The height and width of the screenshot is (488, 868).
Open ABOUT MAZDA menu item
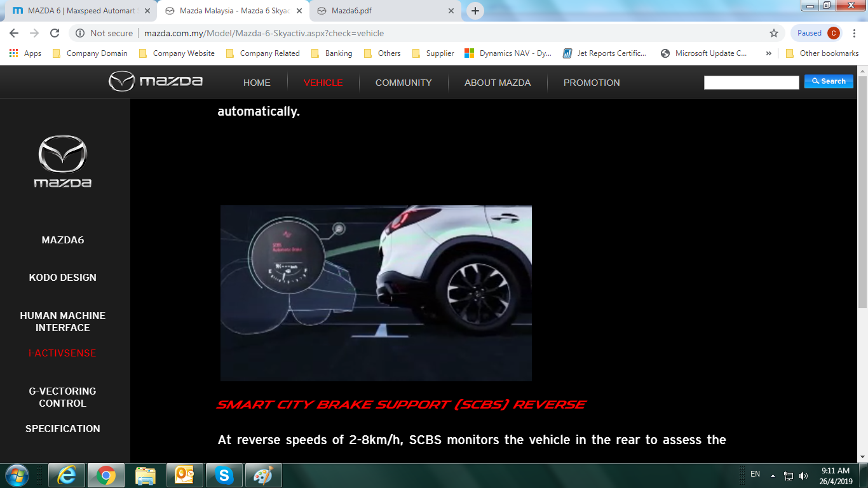pos(498,83)
